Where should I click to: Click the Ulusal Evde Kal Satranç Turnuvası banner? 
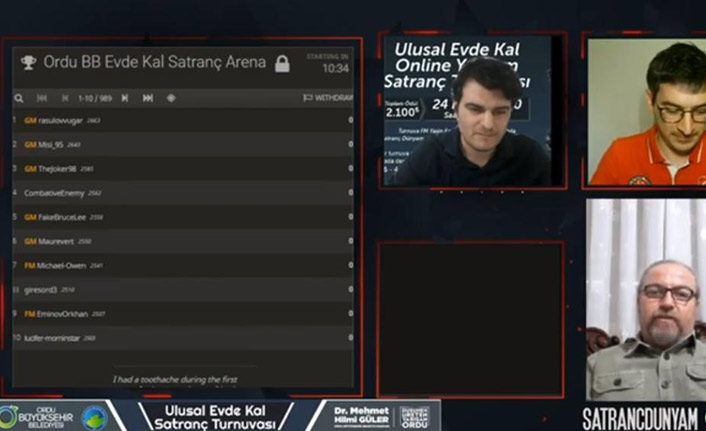(215, 417)
